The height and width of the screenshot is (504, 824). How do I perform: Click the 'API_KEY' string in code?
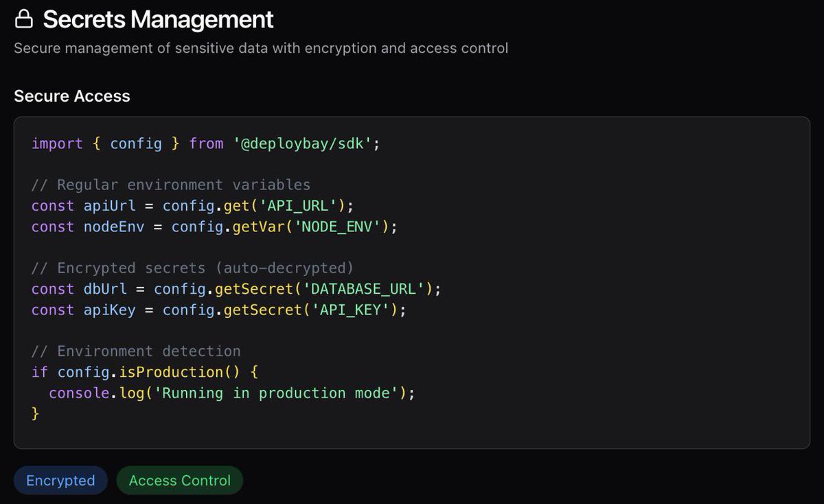(x=351, y=310)
